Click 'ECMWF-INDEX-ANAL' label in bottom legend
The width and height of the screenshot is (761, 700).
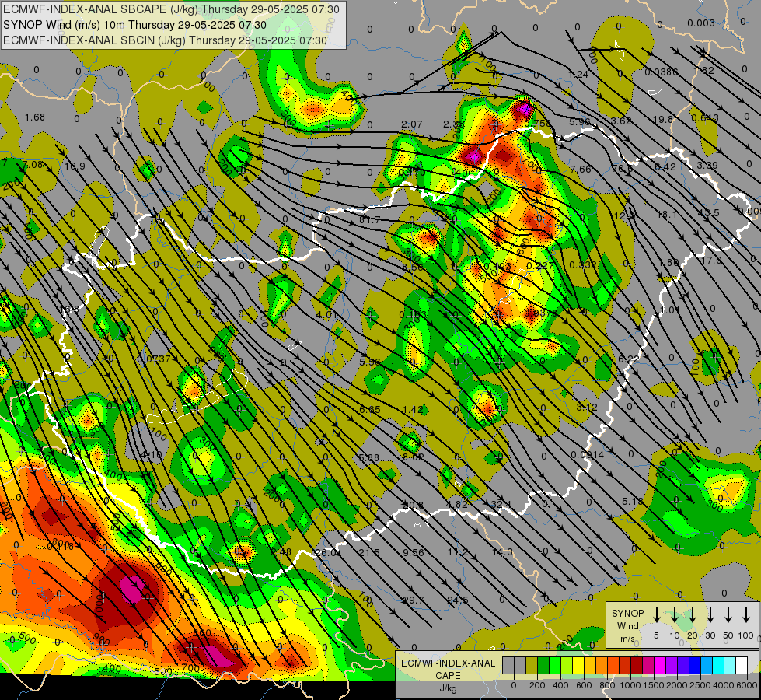click(x=448, y=663)
